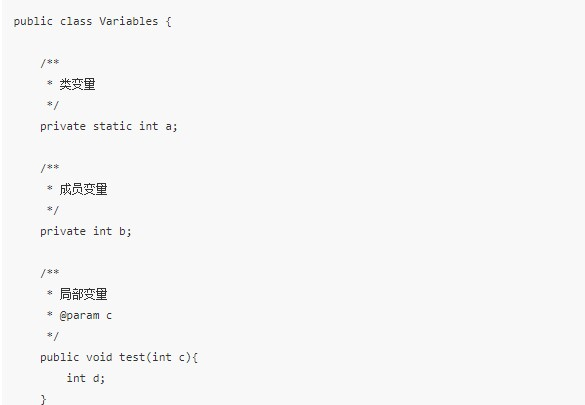Click 'private' keyword on int b line

coord(63,232)
